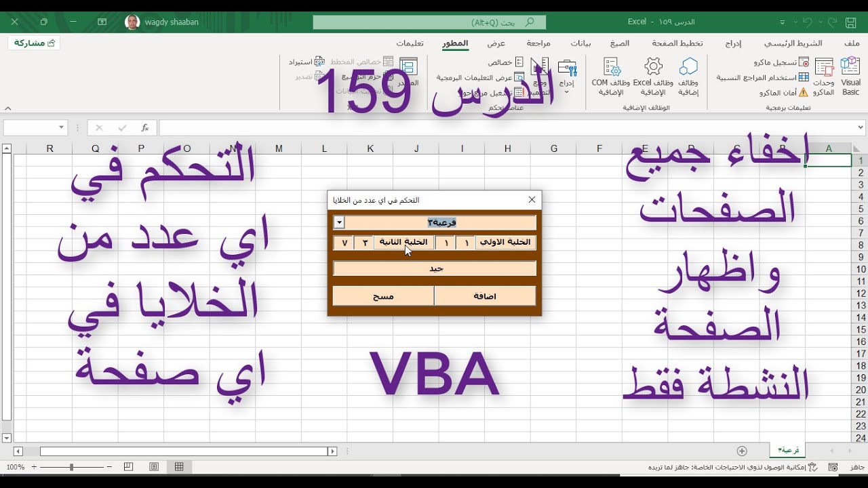Select sheet tab فرعية٣
The height and width of the screenshot is (488, 868).
(x=788, y=450)
